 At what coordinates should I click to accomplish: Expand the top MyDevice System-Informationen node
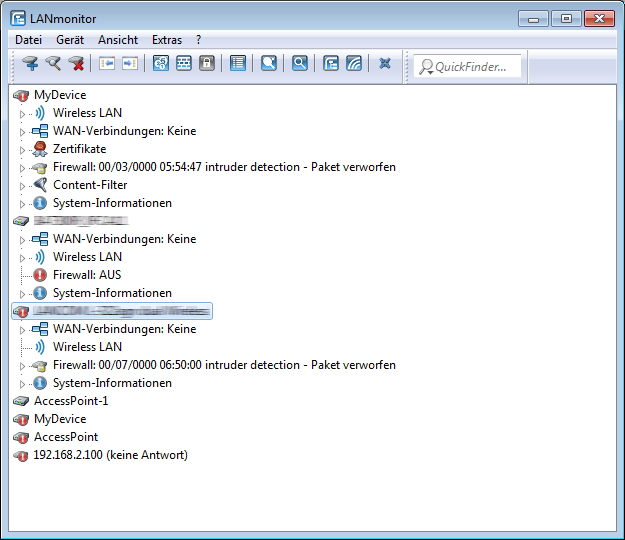[x=23, y=203]
